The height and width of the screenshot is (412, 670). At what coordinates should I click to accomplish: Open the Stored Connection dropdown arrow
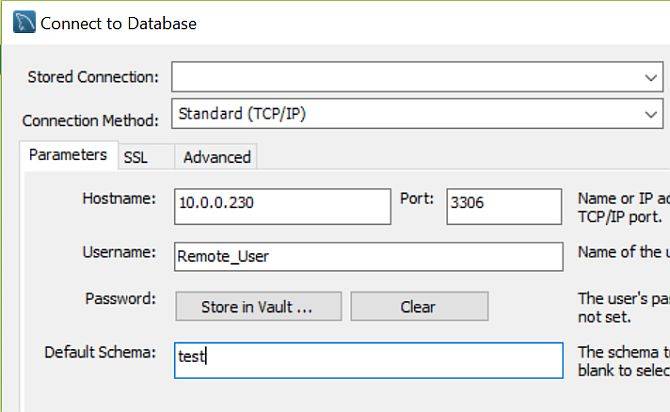pyautogui.click(x=650, y=77)
